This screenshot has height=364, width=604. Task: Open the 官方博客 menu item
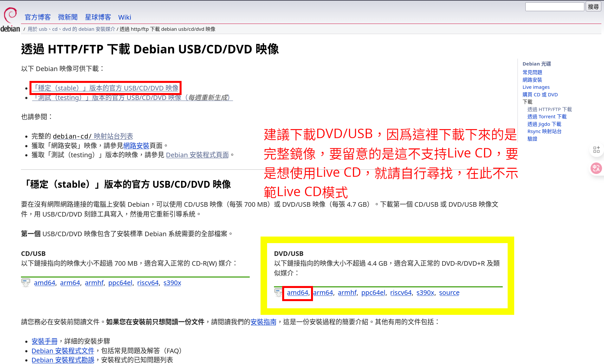coord(38,17)
